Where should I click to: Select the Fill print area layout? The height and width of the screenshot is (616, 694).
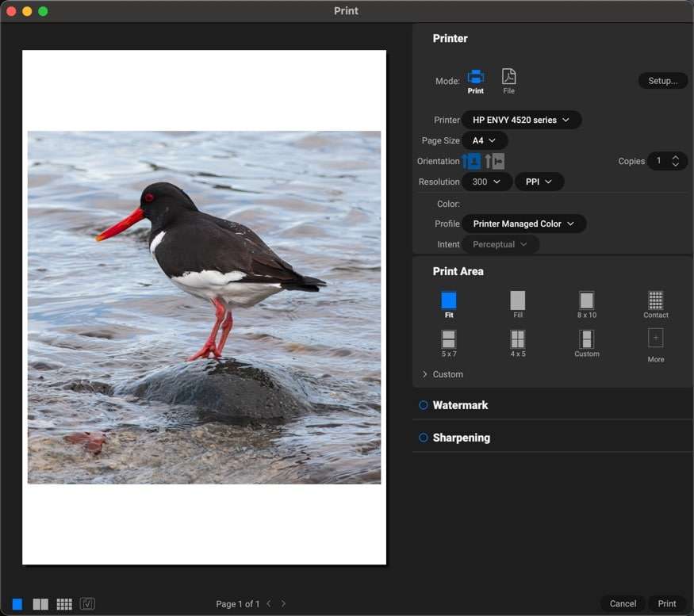pos(517,304)
